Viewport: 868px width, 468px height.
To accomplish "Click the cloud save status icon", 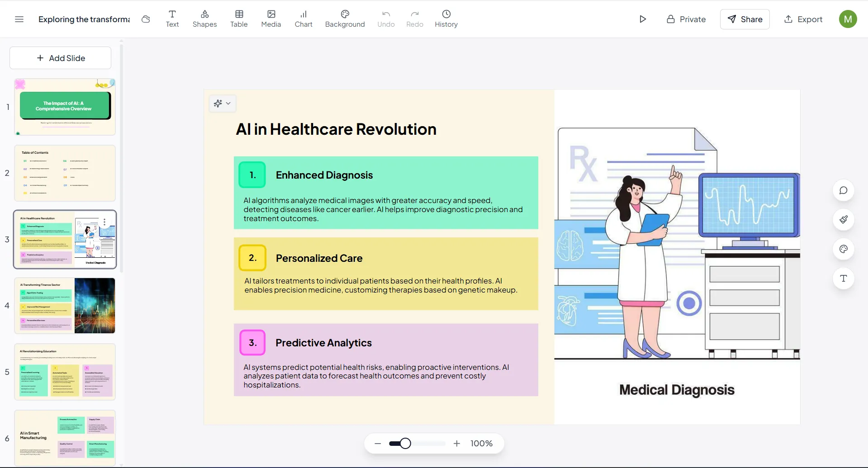I will point(146,19).
